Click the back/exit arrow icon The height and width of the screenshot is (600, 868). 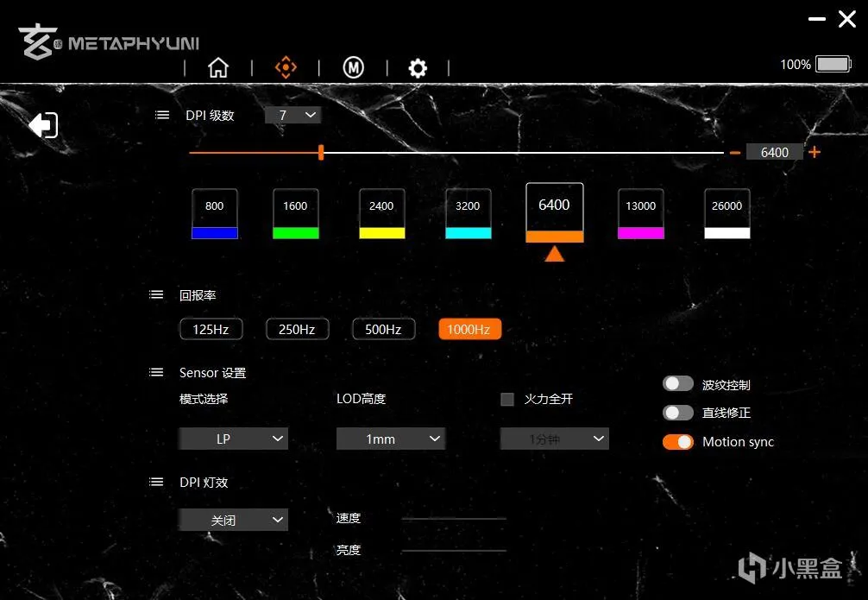[x=43, y=124]
